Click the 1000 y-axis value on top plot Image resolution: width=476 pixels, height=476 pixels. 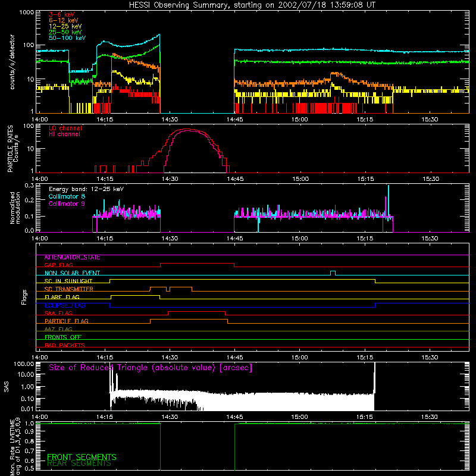pos(26,12)
